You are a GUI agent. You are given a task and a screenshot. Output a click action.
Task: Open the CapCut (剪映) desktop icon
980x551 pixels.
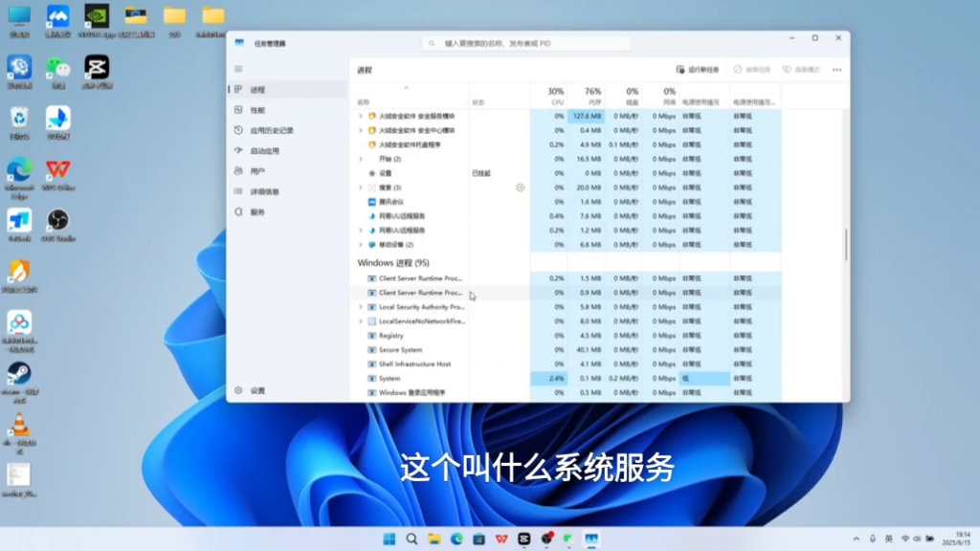pos(97,73)
